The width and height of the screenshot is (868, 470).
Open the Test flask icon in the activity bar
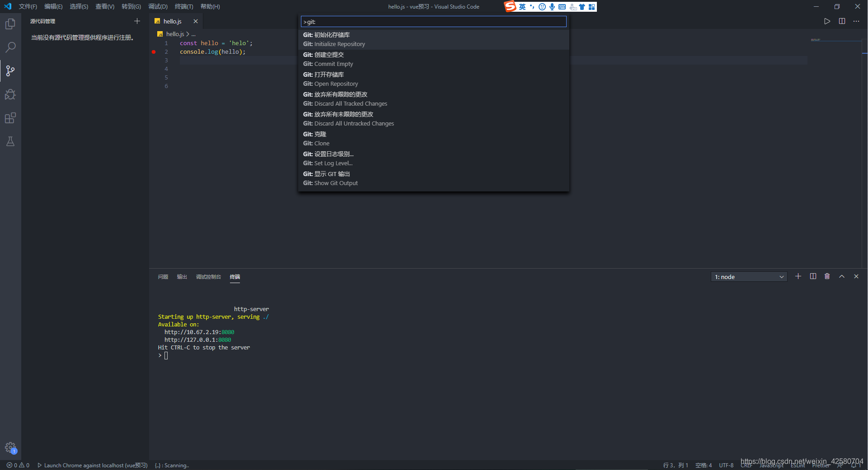(10, 141)
